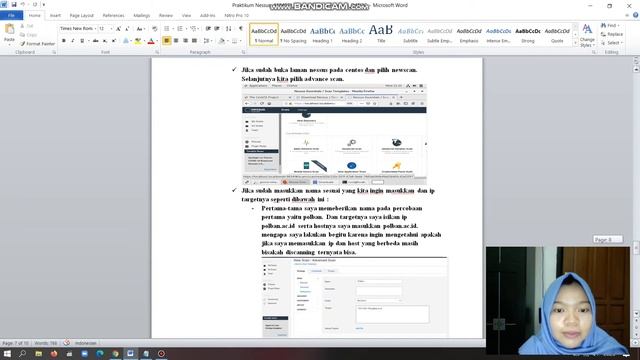The height and width of the screenshot is (360, 640).
Task: Click the Text Effects icon
Action: 126,41
